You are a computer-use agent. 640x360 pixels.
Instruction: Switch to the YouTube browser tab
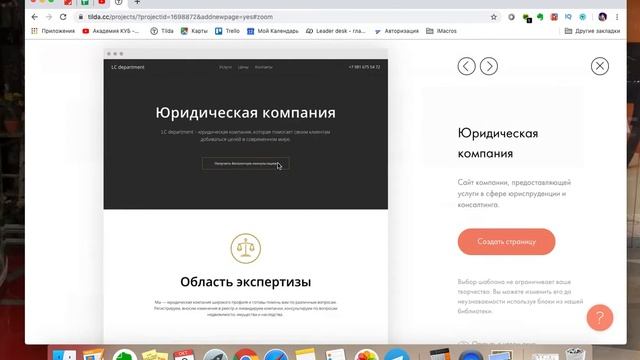102,2
